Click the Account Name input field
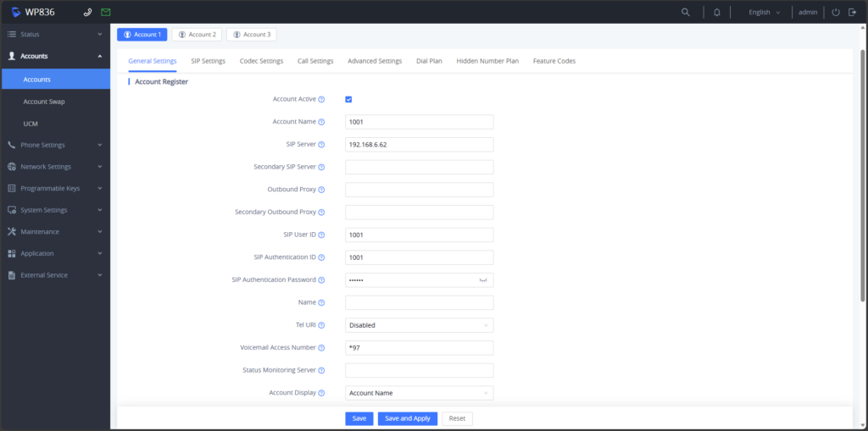Viewport: 868px width, 431px height. (x=419, y=122)
